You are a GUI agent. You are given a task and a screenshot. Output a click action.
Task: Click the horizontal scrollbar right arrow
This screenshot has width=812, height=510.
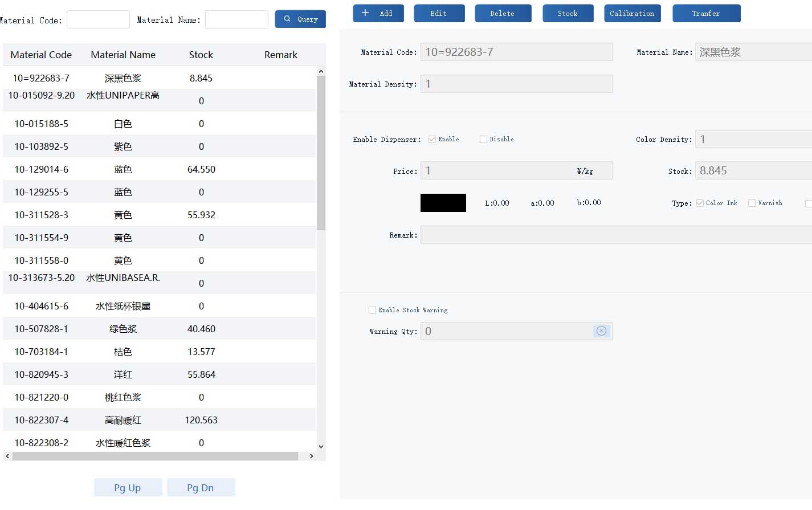tap(311, 456)
